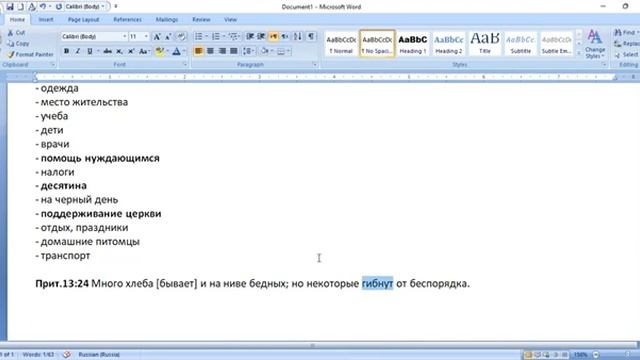Apply shading to the paragraph
The image size is (640, 360).
point(264,51)
